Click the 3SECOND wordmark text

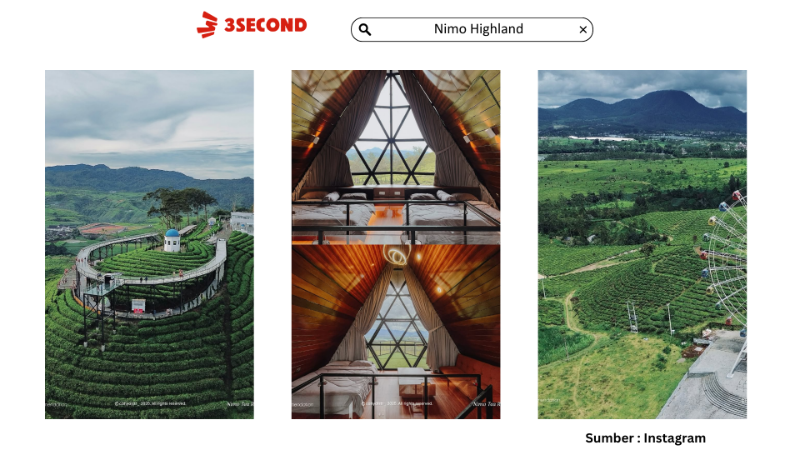(265, 25)
